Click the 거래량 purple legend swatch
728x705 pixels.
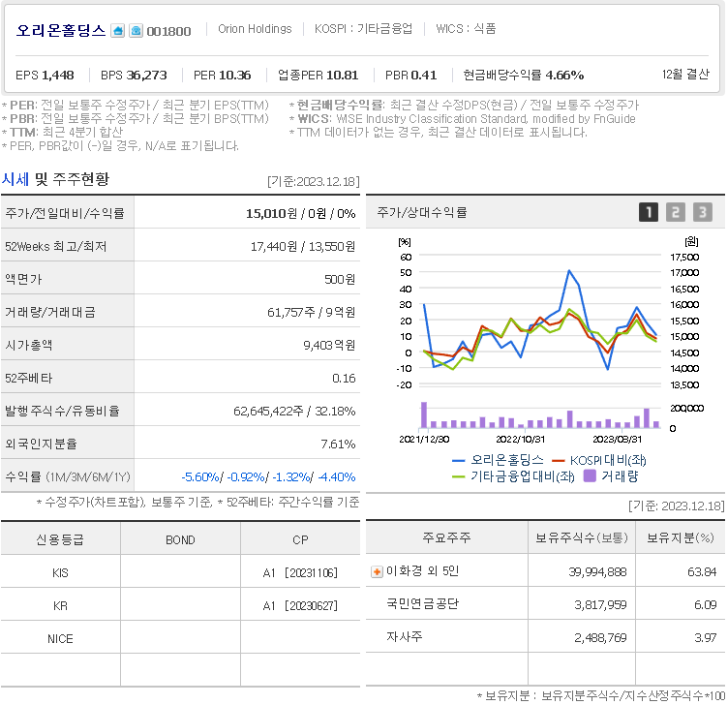tap(590, 475)
